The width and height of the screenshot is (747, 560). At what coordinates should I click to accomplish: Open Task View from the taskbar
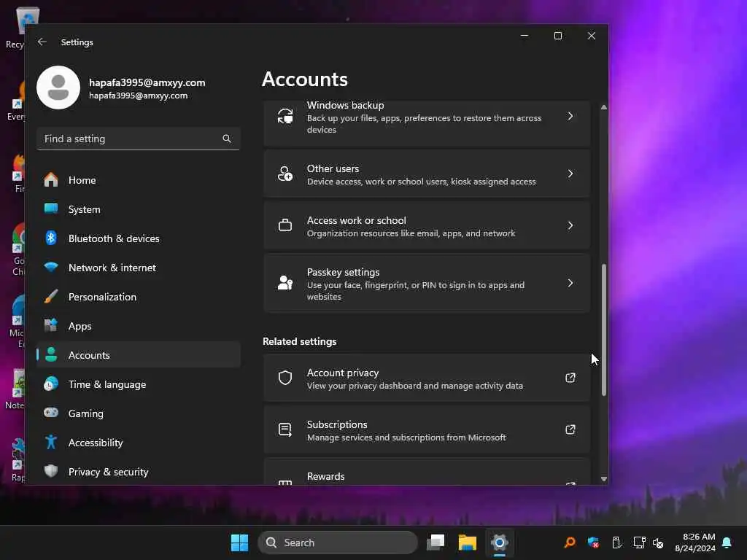[x=436, y=542]
